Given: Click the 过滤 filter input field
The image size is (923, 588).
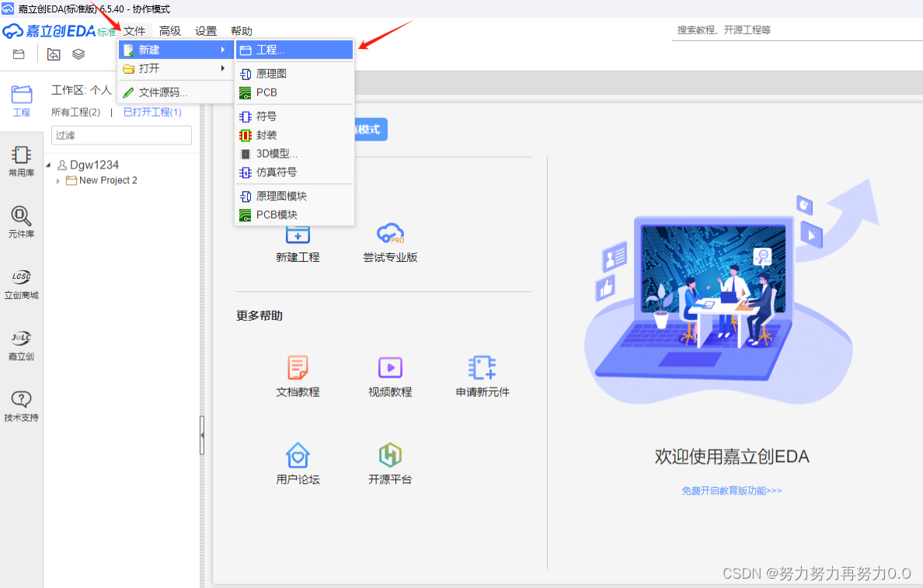Looking at the screenshot, I should click(x=121, y=135).
